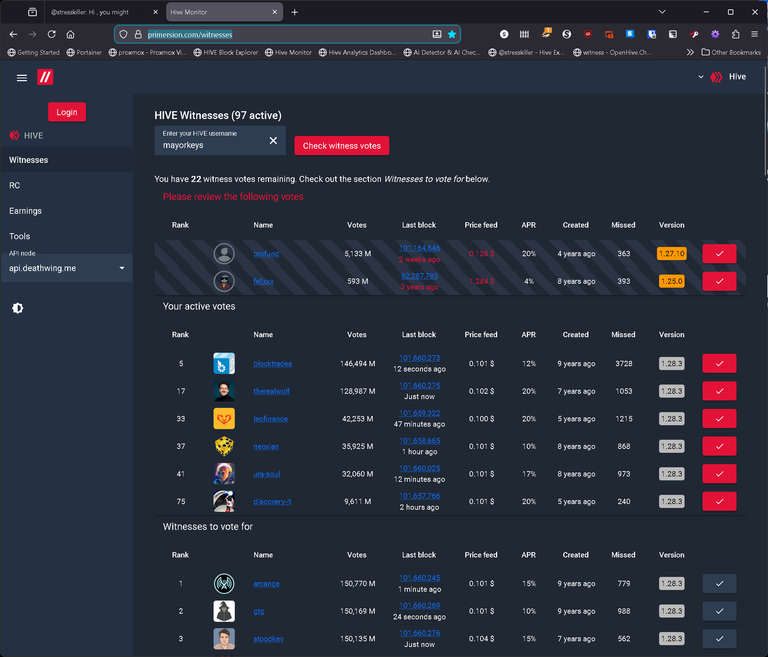Unvote the profund witness
768x657 pixels.
719,254
